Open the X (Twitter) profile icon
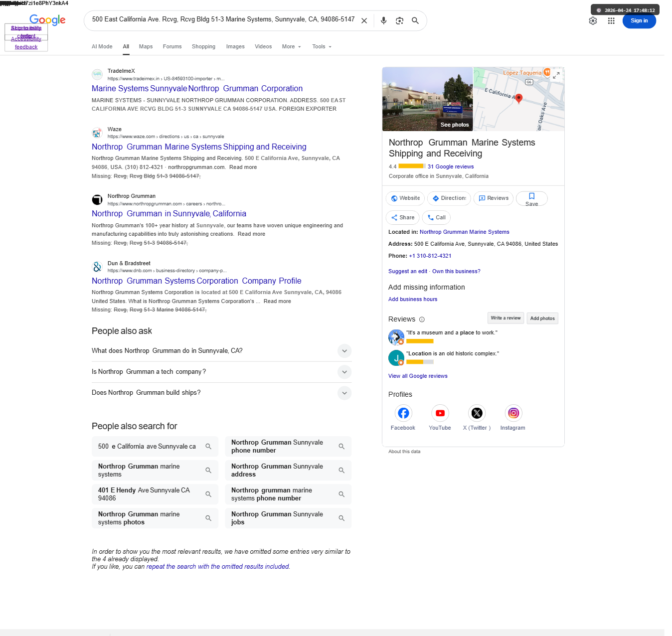The width and height of the screenshot is (672, 636). tap(477, 413)
